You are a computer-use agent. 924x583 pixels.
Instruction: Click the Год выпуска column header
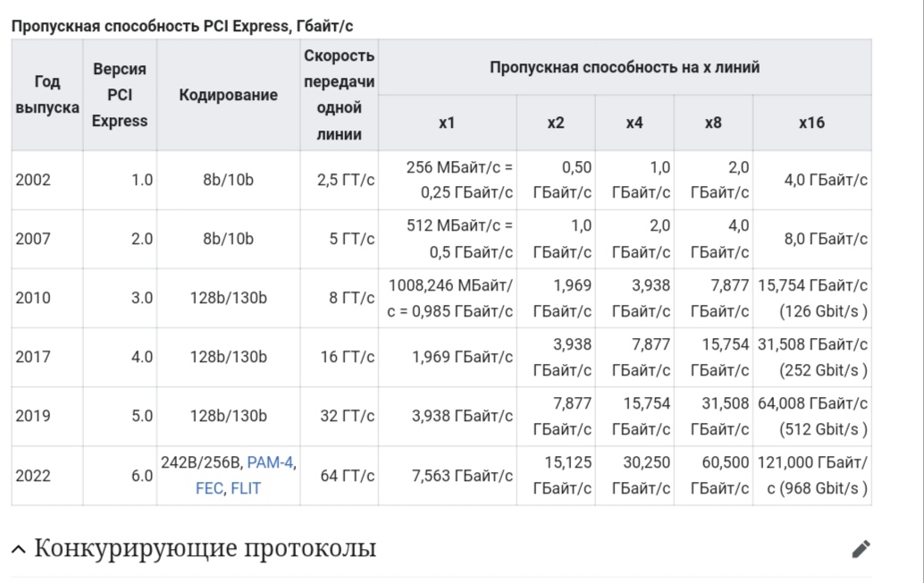tap(47, 95)
